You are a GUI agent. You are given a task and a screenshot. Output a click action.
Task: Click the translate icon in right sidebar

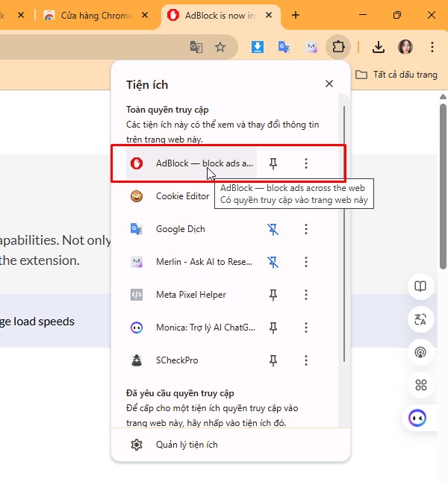coord(420,319)
